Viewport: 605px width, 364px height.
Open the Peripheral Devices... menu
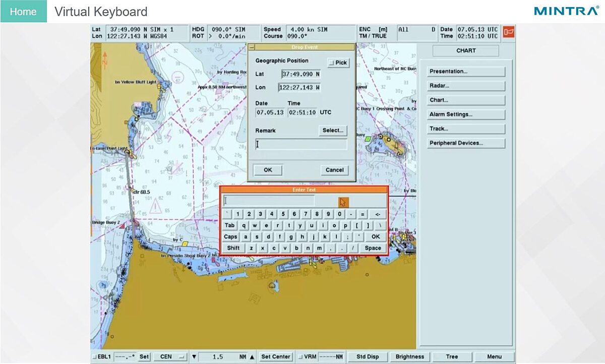click(466, 143)
